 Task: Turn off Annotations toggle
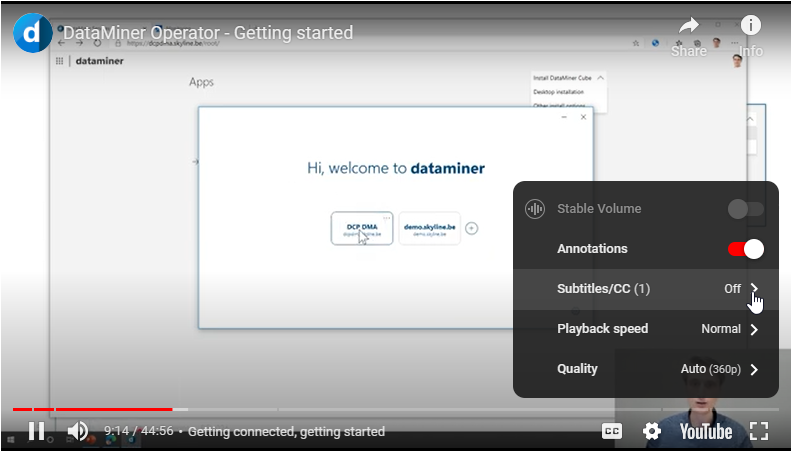pyautogui.click(x=746, y=249)
